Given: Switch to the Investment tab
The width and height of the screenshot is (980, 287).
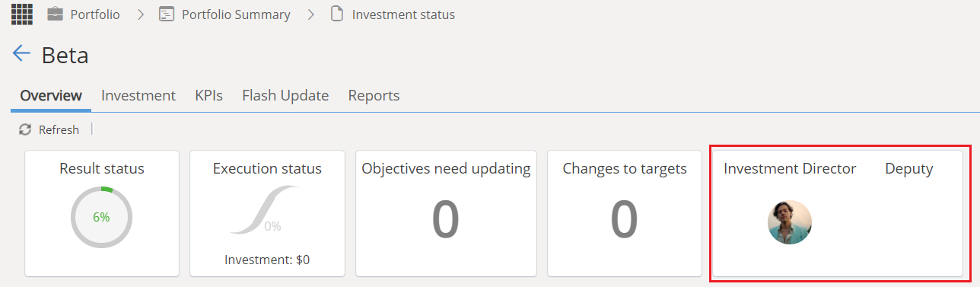Looking at the screenshot, I should (138, 96).
